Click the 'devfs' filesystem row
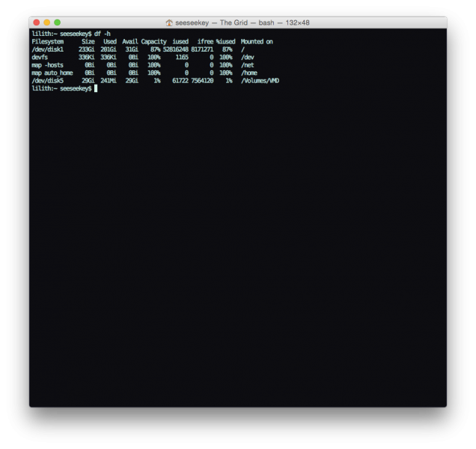 40,57
